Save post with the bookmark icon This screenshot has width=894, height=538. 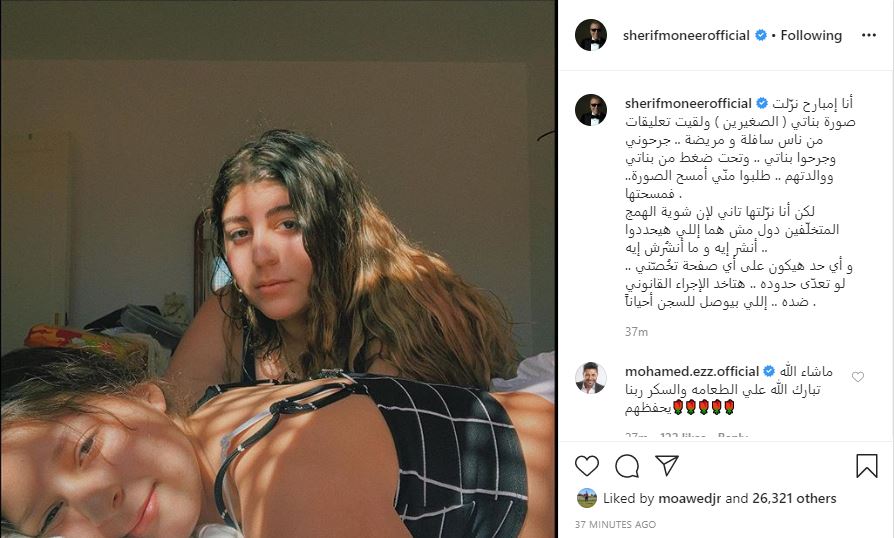866,466
